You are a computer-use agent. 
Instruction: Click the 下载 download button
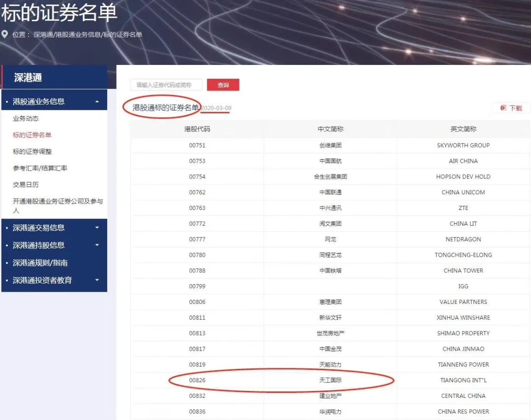click(511, 108)
